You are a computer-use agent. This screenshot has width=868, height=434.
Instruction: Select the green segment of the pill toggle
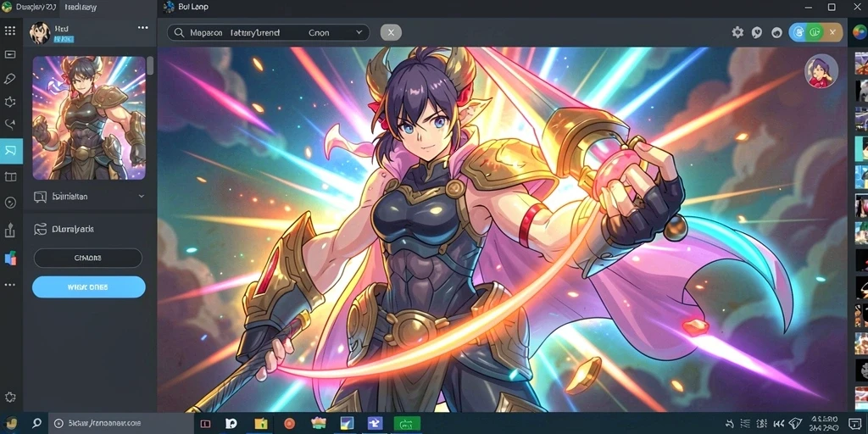coord(815,33)
